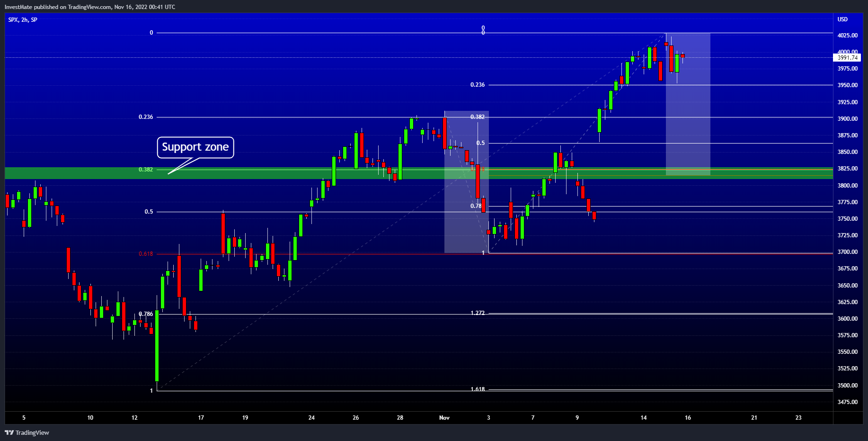Click the green 0.382 Fibonacci label in the support zone
Image resolution: width=868 pixels, height=441 pixels.
pyautogui.click(x=146, y=170)
